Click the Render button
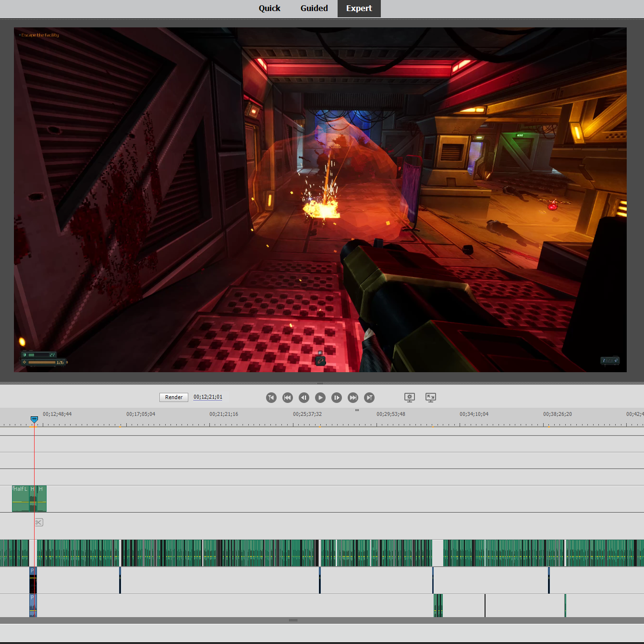The width and height of the screenshot is (644, 644). coord(173,397)
